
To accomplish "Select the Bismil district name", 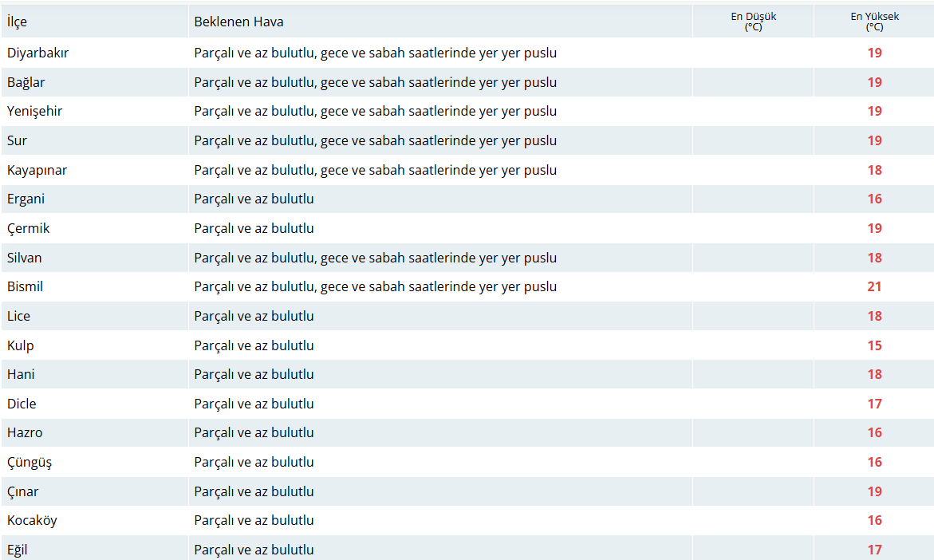I will (x=25, y=286).
